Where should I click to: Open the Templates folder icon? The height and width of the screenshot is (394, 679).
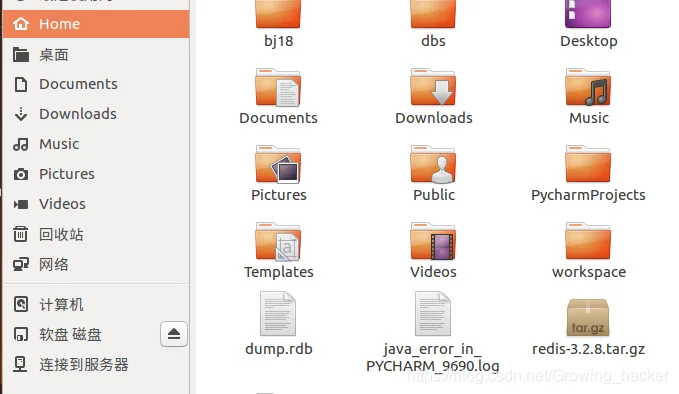coord(278,242)
